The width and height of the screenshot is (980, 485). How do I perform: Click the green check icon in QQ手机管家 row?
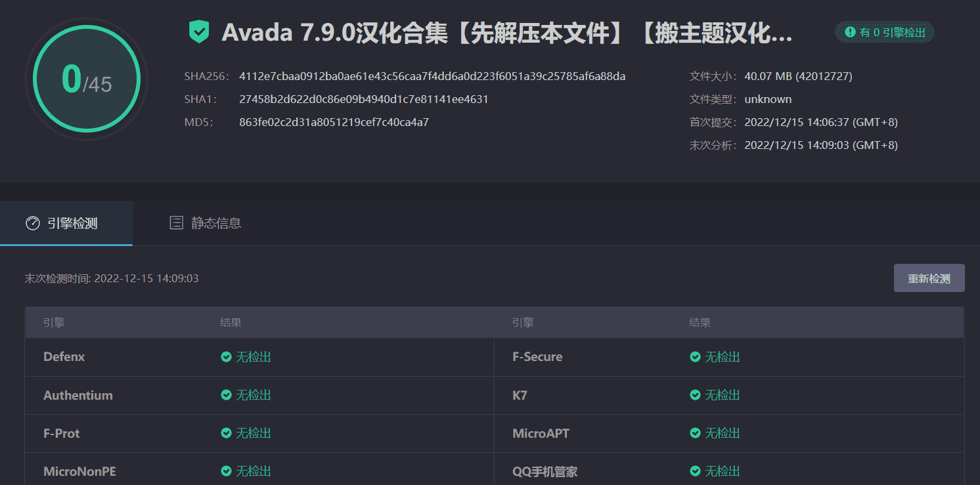[x=695, y=471]
